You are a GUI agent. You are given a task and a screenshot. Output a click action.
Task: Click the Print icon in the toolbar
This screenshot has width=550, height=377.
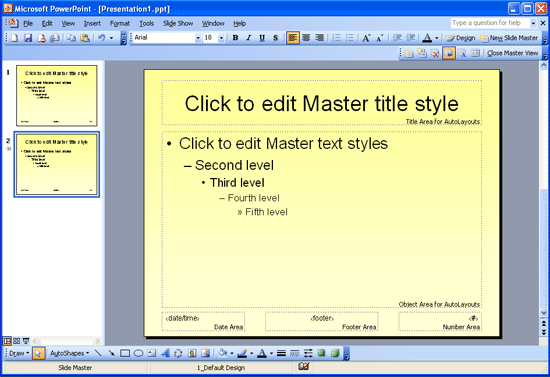tap(54, 38)
